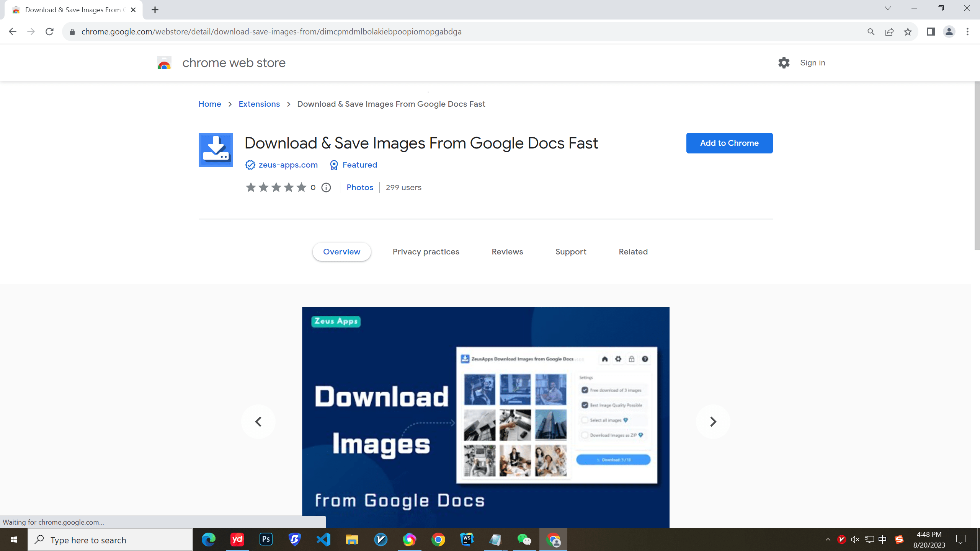Screen dimensions: 980x551
Task: Show next screenshot in carousel
Action: (x=713, y=422)
